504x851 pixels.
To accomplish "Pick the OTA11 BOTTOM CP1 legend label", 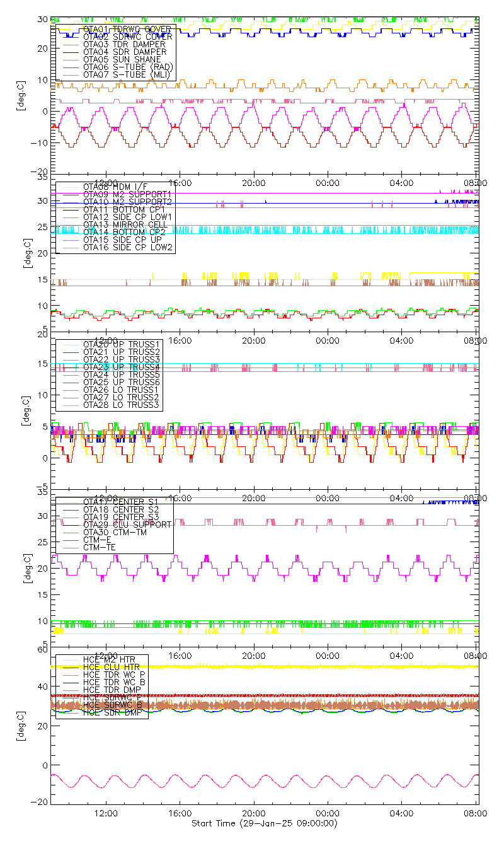I will (124, 209).
